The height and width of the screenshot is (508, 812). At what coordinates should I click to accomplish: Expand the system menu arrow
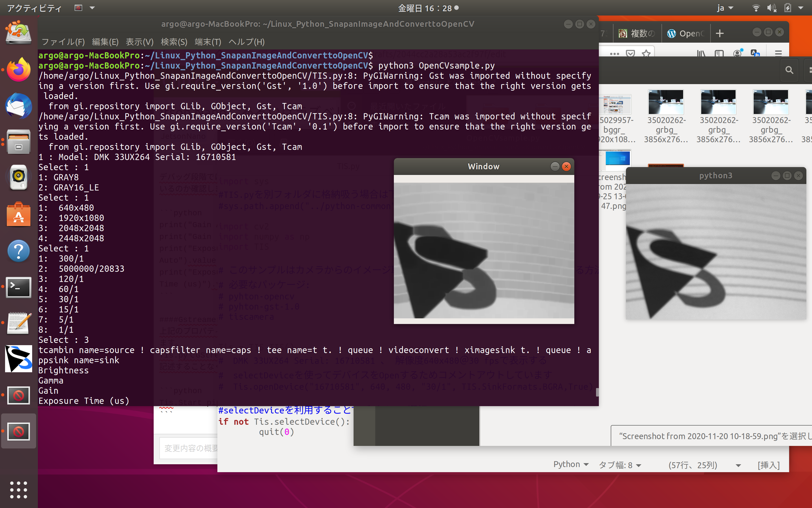point(801,8)
